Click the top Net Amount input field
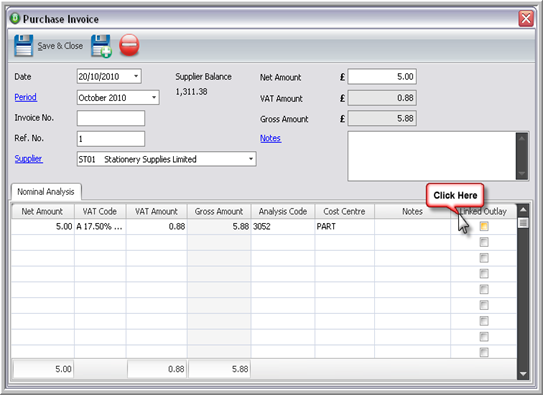543x395 pixels. (x=382, y=77)
